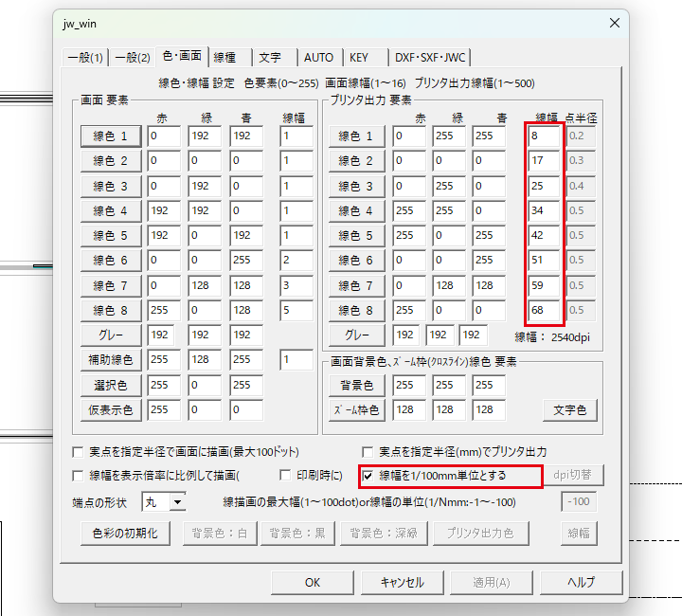The height and width of the screenshot is (616, 682).
Task: Edit 背景色 red value field
Action: click(409, 385)
